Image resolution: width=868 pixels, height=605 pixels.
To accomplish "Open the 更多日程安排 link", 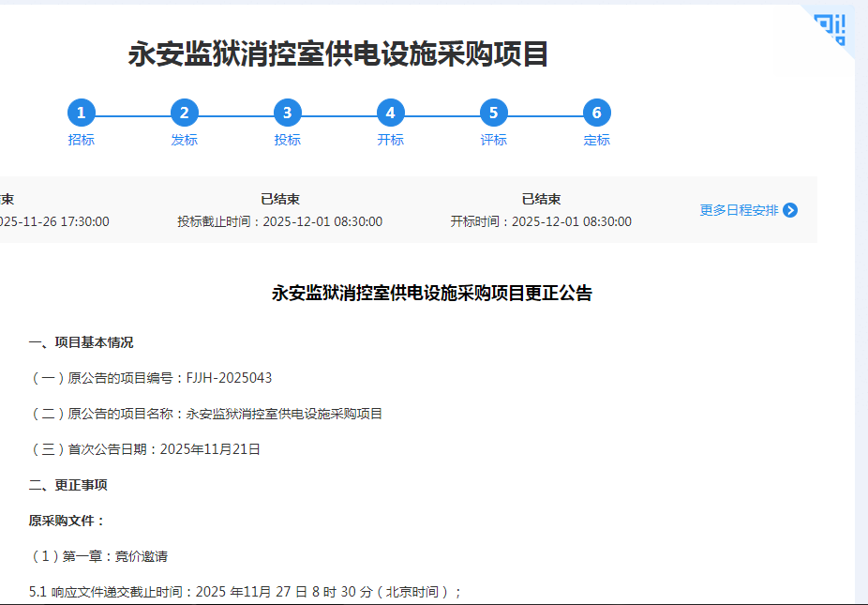I will click(739, 210).
